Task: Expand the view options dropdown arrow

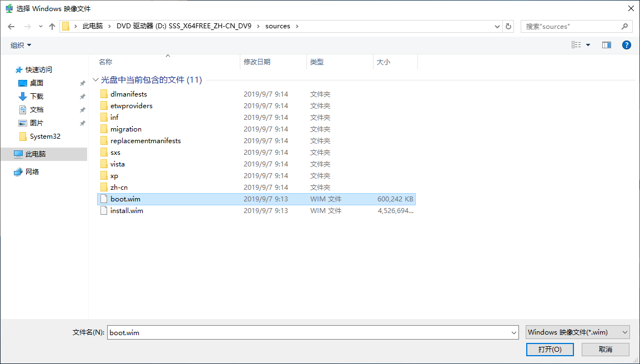Action: pos(588,45)
